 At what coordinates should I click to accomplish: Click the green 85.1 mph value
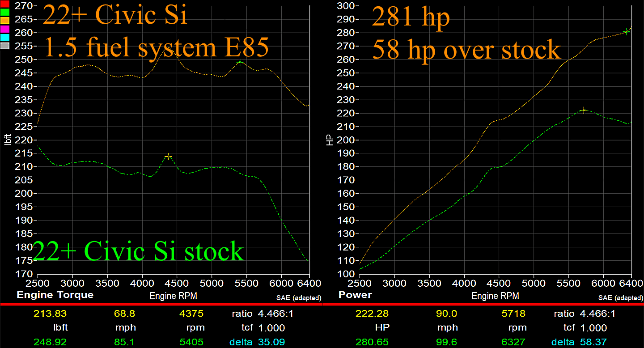(x=125, y=343)
